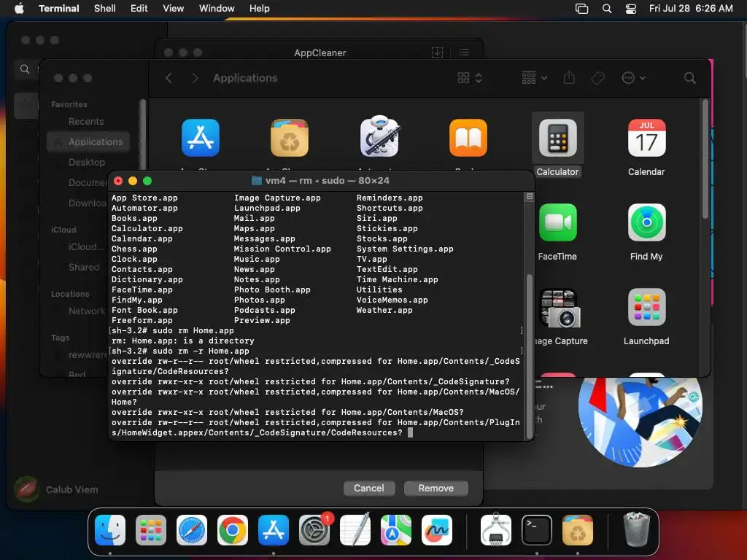Image resolution: width=747 pixels, height=560 pixels.
Task: Select the Calculator app icon
Action: (x=557, y=138)
